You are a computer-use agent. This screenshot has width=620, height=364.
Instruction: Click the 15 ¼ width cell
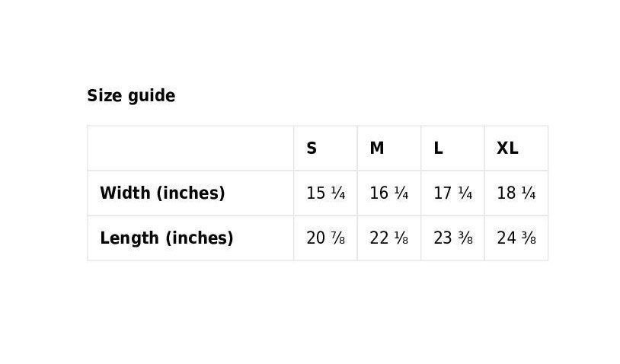[325, 193]
